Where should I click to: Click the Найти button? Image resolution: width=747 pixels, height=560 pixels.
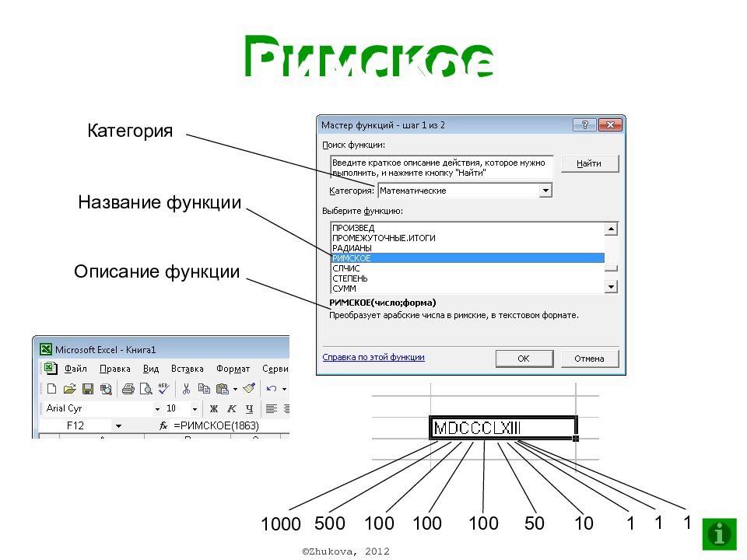tap(590, 163)
